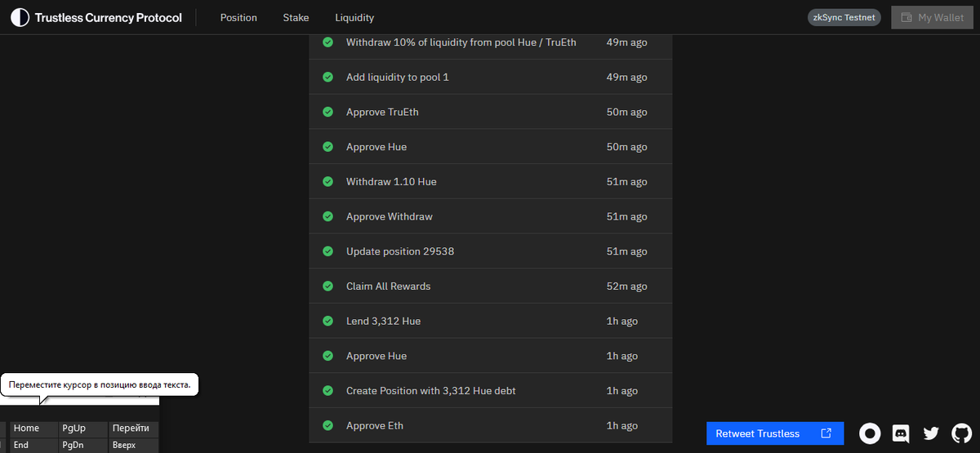Click green check icon for Lend 3,312 Hue
This screenshot has height=453, width=980.
(x=327, y=321)
